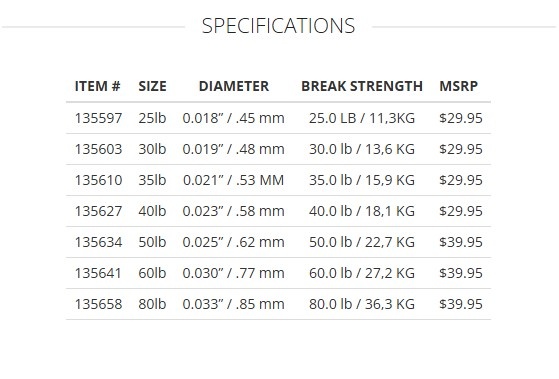Select item number 135634
The image size is (559, 379).
98,242
